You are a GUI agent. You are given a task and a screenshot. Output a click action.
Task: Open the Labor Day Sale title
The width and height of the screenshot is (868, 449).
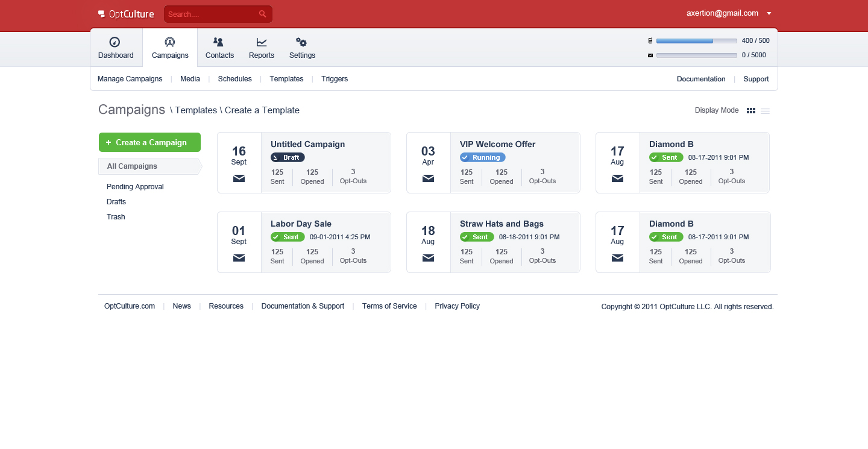[301, 224]
